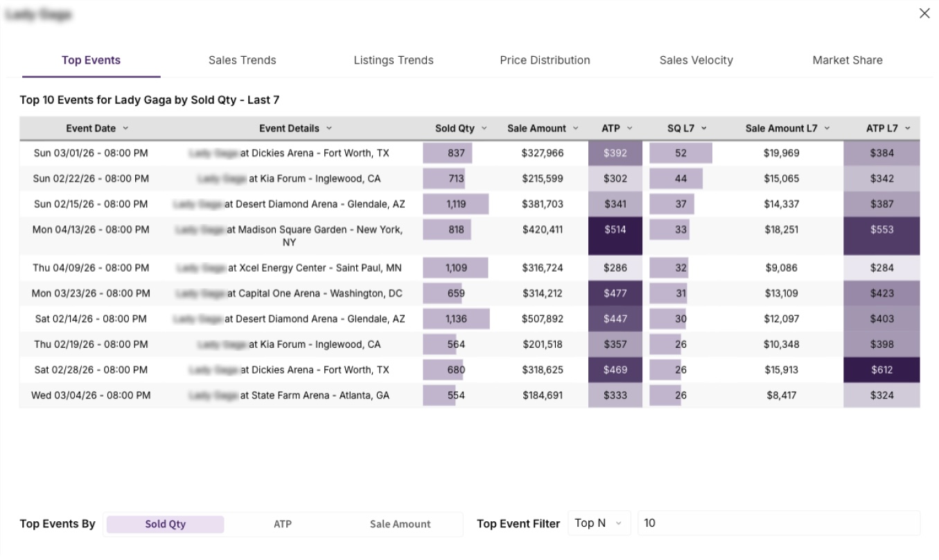Select ATP option in Top Events By

pos(283,524)
